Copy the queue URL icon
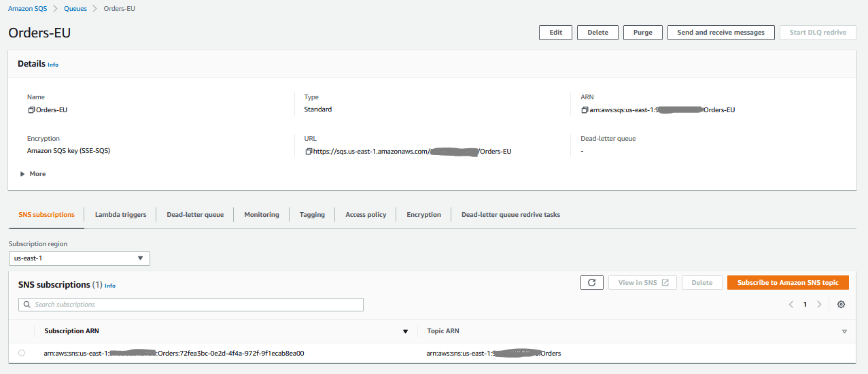The width and height of the screenshot is (868, 374). click(x=309, y=151)
